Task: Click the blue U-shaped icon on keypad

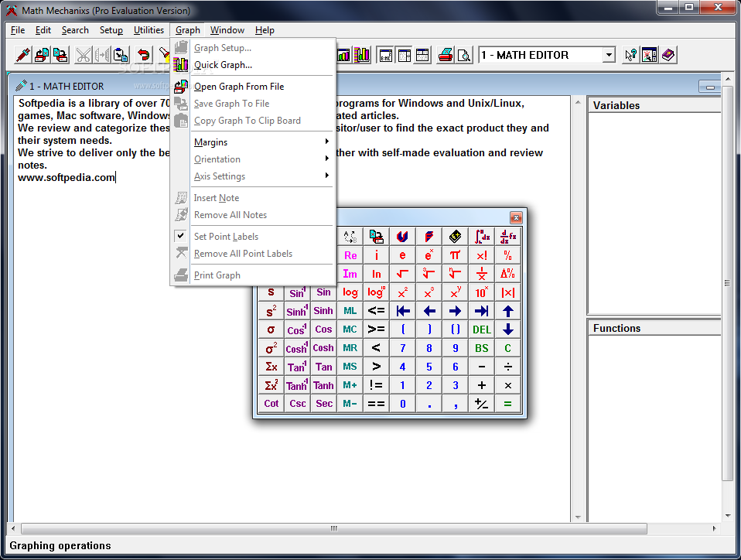Action: coord(403,236)
